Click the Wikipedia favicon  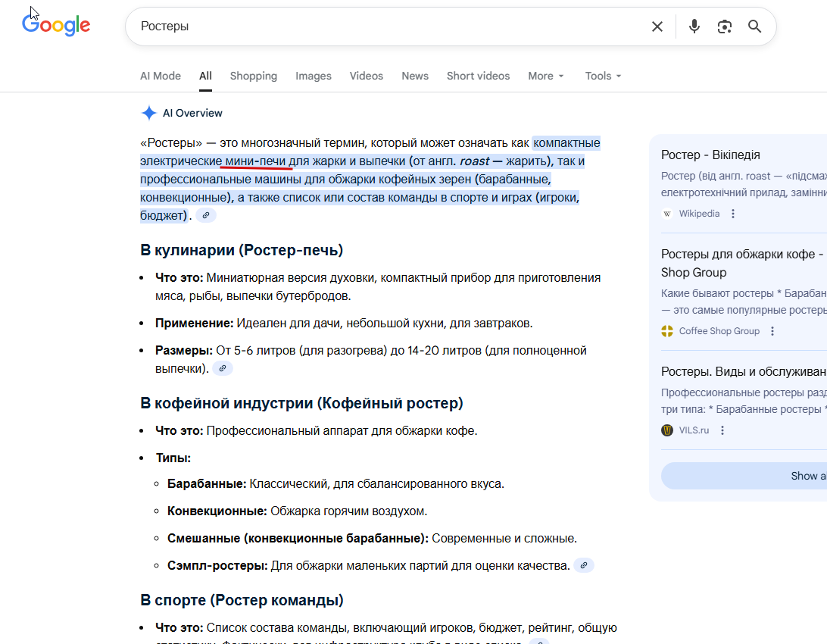click(x=667, y=214)
